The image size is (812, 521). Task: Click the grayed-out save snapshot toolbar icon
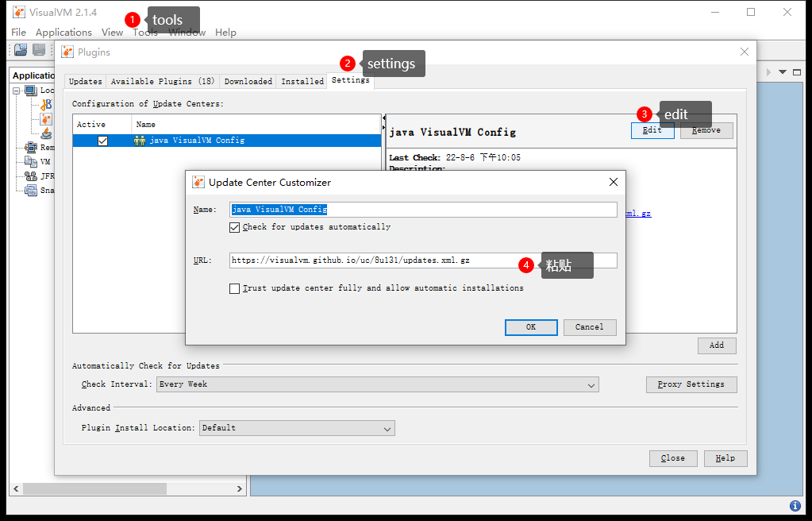pyautogui.click(x=39, y=50)
